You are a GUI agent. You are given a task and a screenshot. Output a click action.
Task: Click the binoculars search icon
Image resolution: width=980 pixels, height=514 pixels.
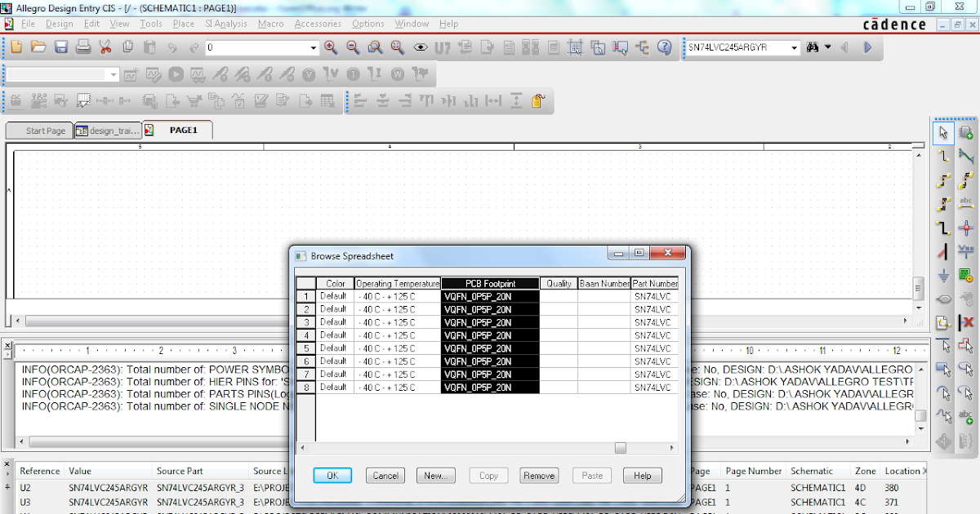(x=813, y=47)
